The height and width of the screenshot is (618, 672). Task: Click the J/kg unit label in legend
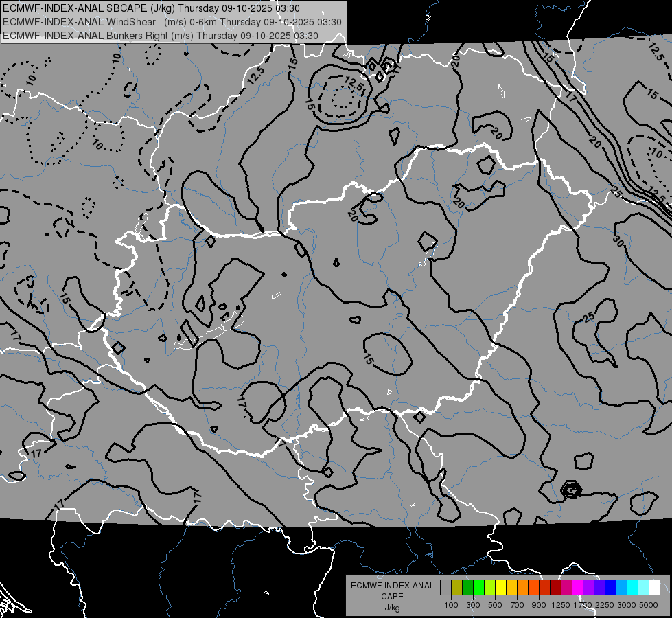(x=392, y=608)
